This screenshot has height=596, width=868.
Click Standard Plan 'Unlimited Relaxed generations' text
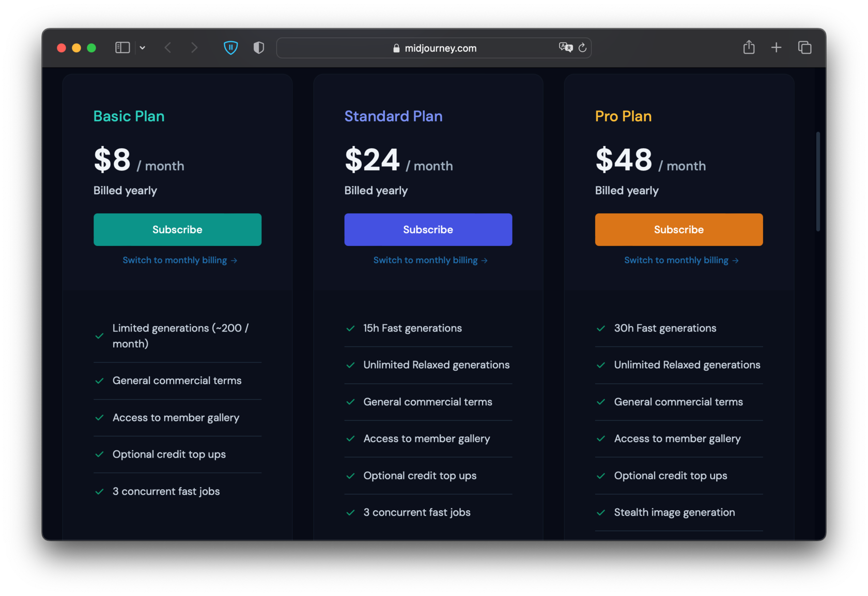436,365
